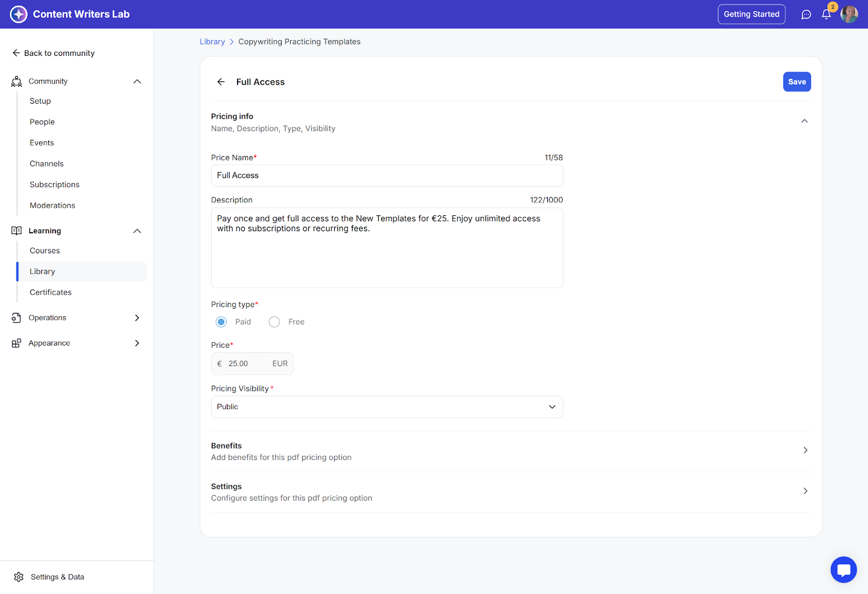
Task: Open the messages chat bubble icon
Action: 806,15
